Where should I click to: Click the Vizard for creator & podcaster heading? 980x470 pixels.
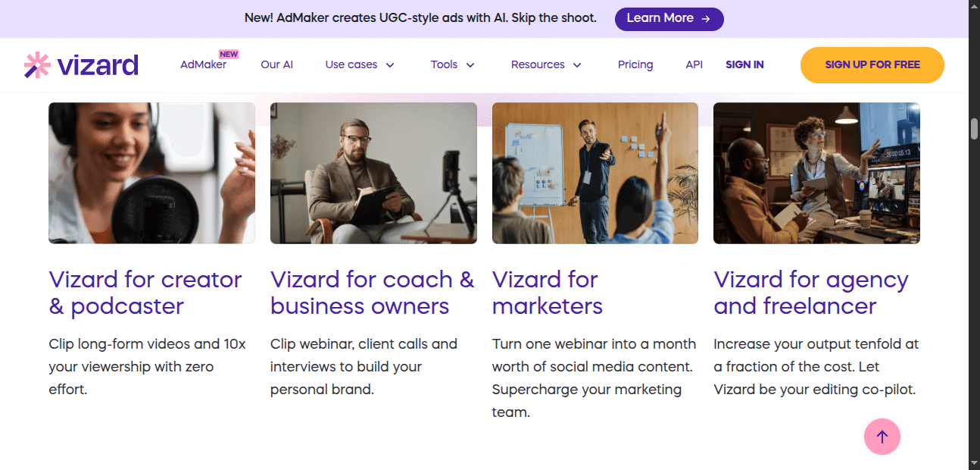tap(145, 293)
